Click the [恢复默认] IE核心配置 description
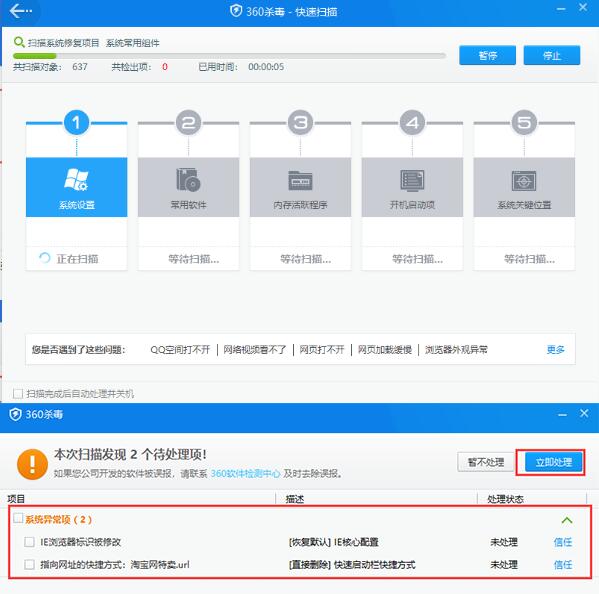Image resolution: width=599 pixels, height=594 pixels. (x=333, y=542)
